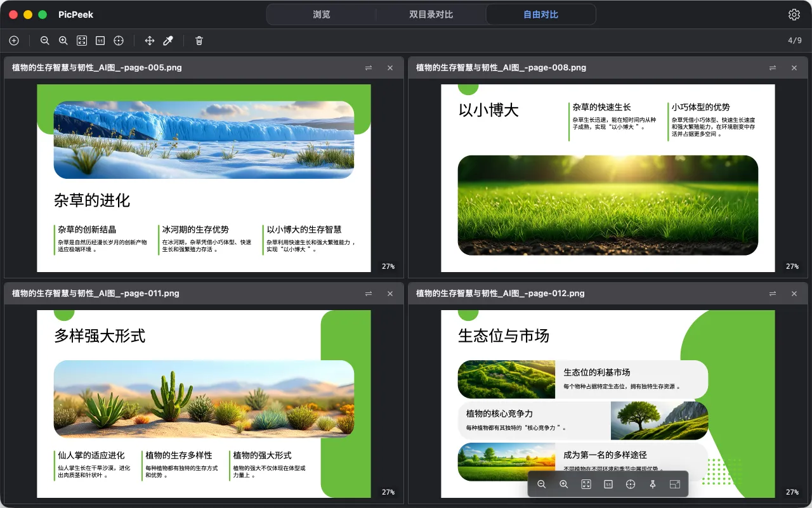Click the pin icon in floating toolbar

(653, 484)
